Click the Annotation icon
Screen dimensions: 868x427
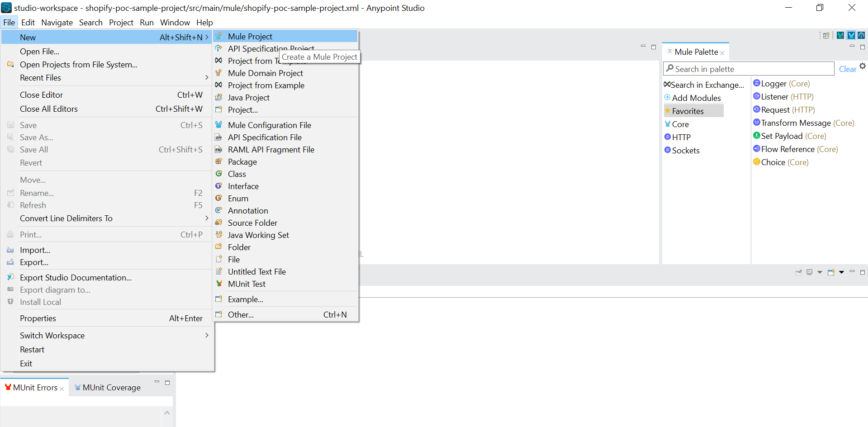pos(219,210)
